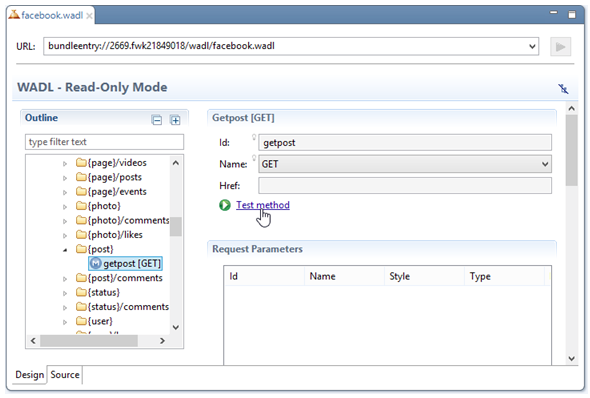Collapse all in Outline using minus icon

pyautogui.click(x=157, y=120)
